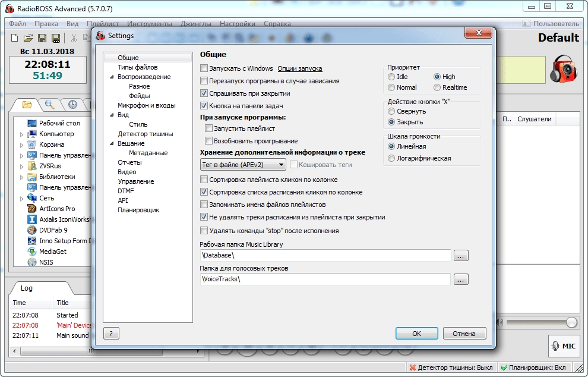Click the ZVSRus user folder icon

(32, 166)
